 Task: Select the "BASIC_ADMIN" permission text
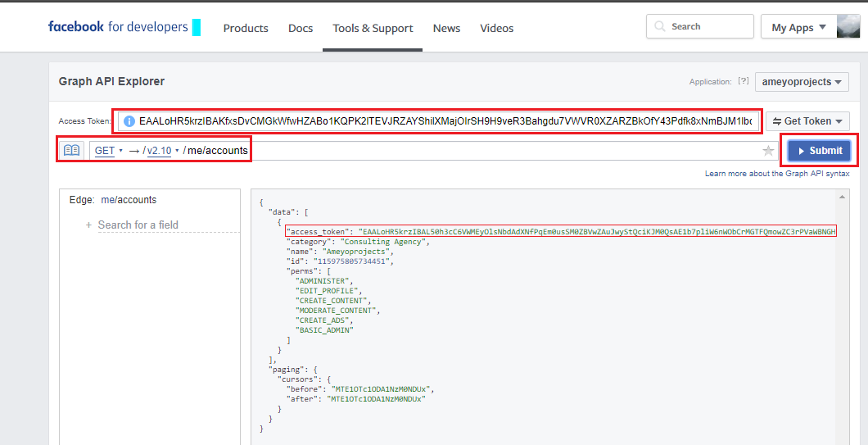point(324,330)
